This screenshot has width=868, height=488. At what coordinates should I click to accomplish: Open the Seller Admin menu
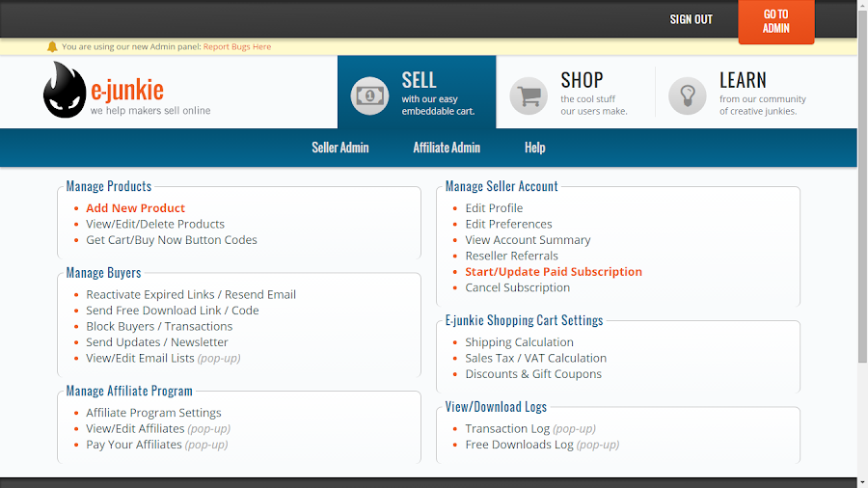[339, 148]
